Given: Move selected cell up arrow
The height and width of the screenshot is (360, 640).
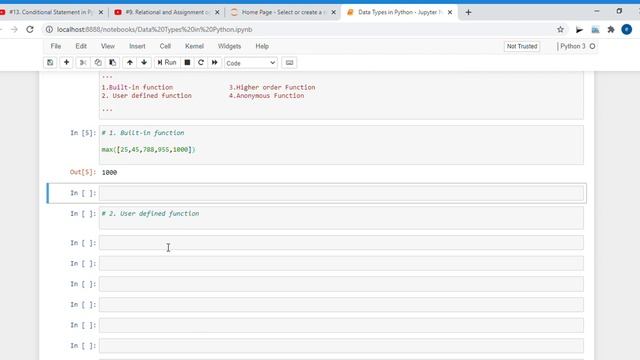Looking at the screenshot, I should (x=130, y=62).
